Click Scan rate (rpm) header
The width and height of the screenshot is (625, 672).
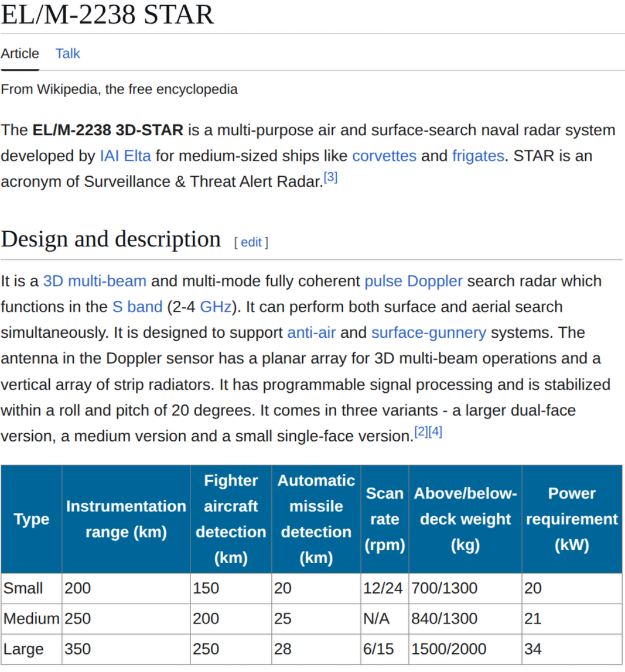tap(385, 519)
